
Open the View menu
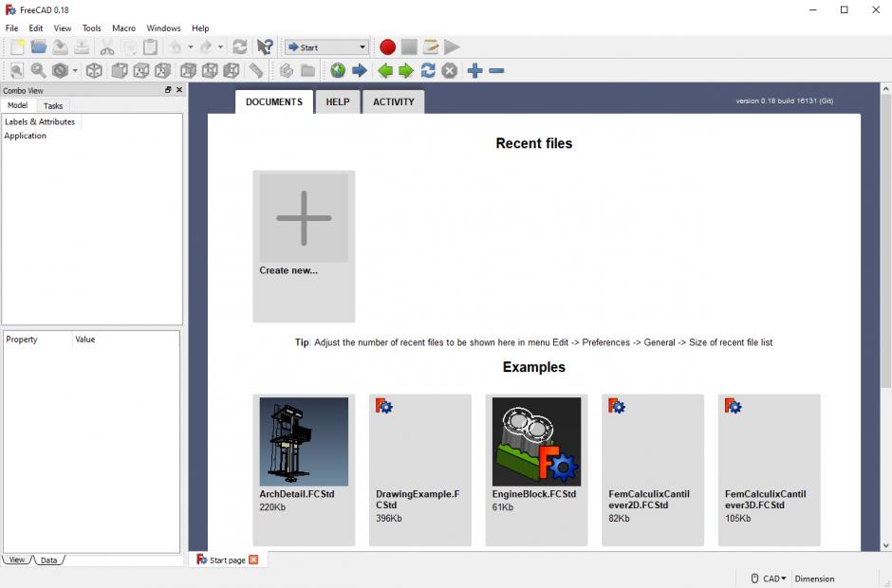(x=63, y=28)
